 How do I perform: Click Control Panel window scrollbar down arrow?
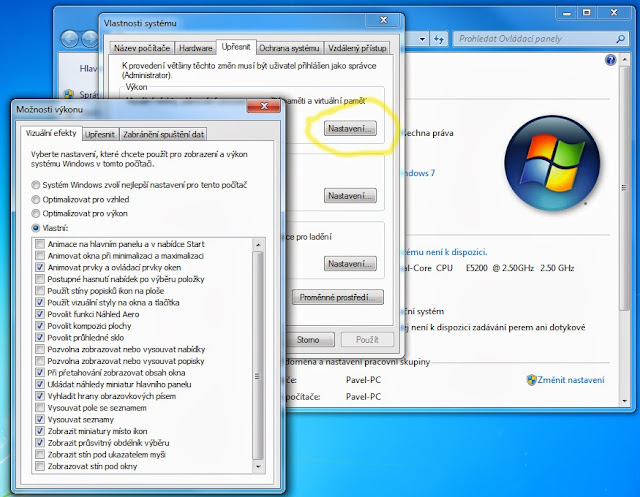[x=624, y=401]
